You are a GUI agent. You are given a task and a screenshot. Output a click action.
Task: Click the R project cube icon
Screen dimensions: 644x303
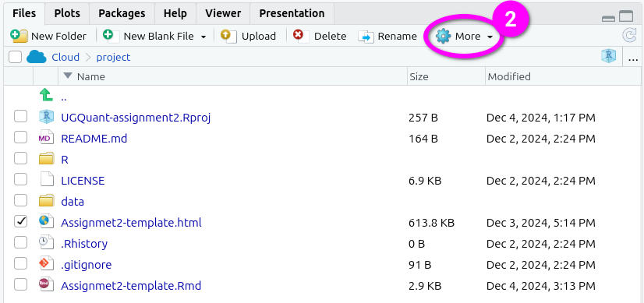(608, 56)
